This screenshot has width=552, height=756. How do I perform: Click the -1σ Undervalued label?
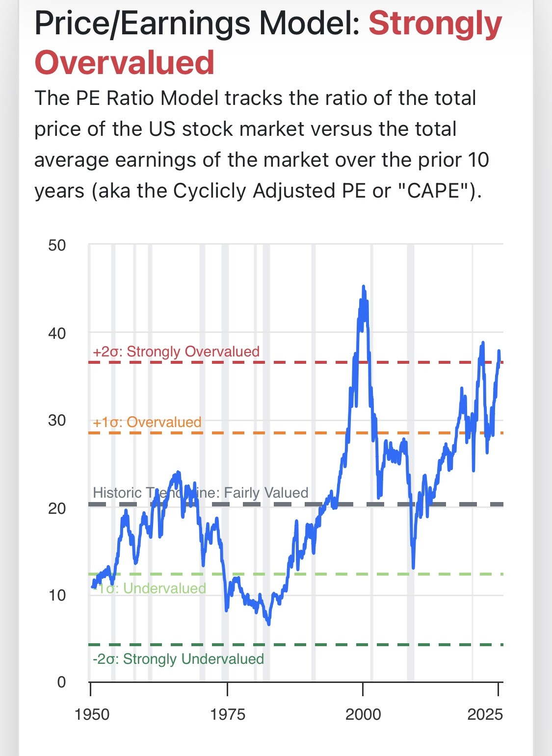tap(150, 588)
